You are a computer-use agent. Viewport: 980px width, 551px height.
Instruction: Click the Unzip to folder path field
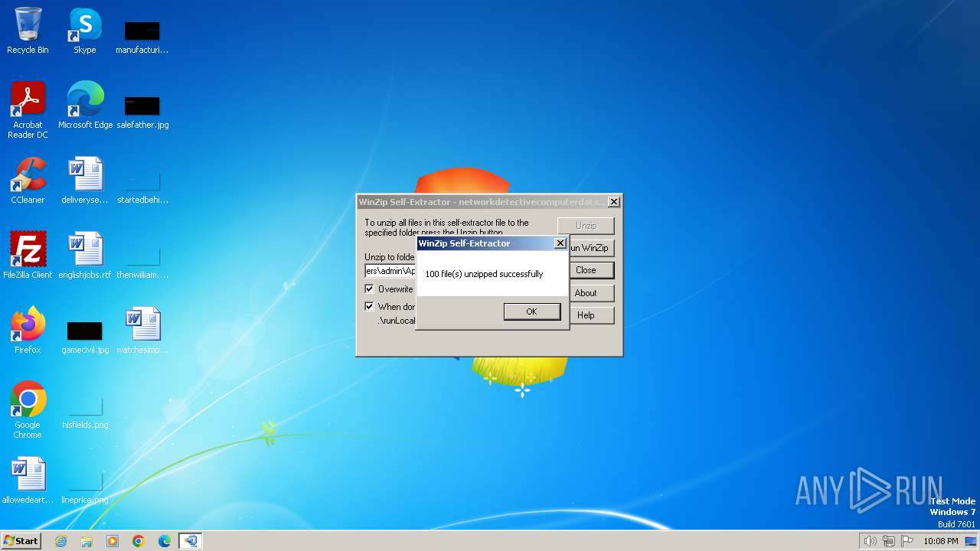390,271
